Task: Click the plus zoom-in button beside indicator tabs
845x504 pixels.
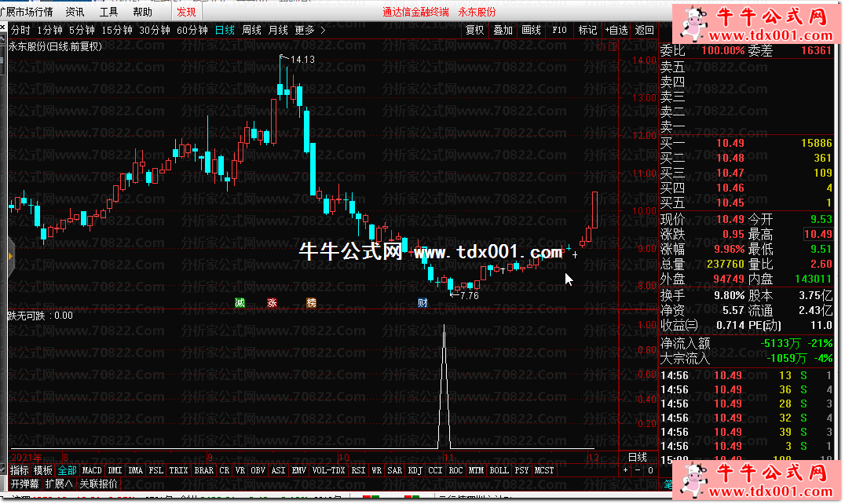Action: [625, 470]
